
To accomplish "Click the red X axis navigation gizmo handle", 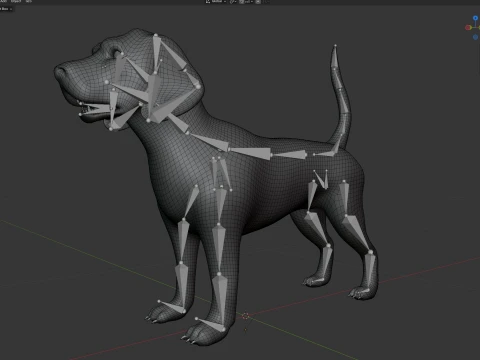I will 468,27.
